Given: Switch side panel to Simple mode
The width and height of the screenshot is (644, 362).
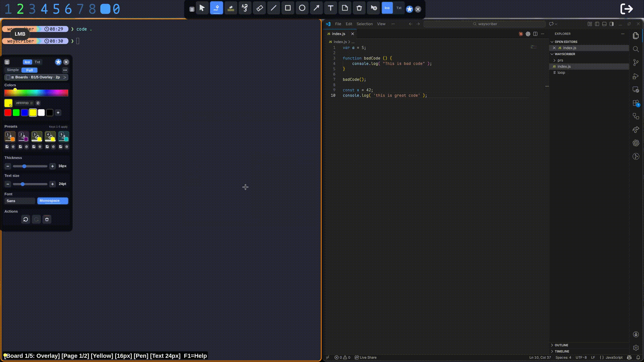Looking at the screenshot, I should click(13, 70).
